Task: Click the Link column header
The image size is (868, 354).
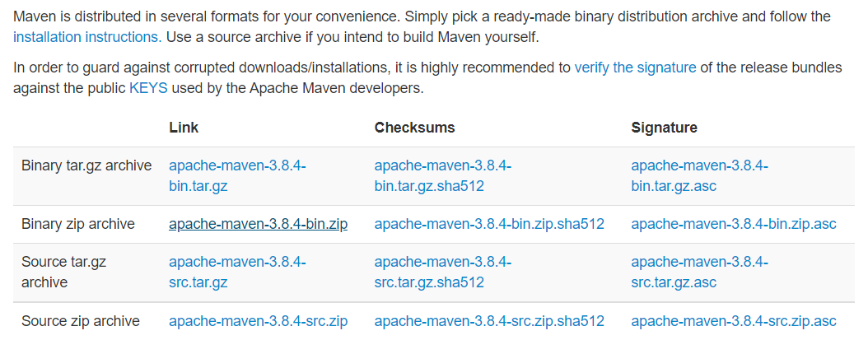Action: click(x=184, y=128)
